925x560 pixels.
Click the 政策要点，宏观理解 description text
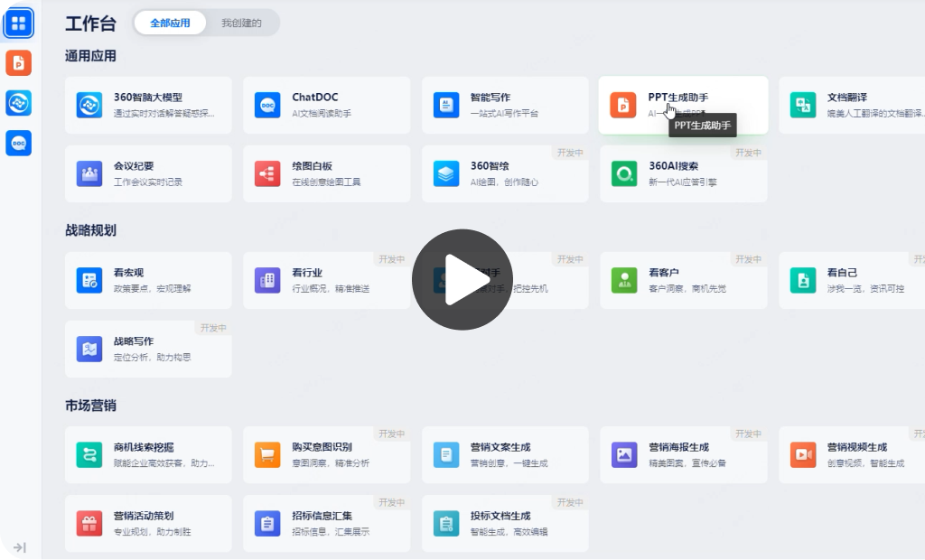(x=152, y=288)
